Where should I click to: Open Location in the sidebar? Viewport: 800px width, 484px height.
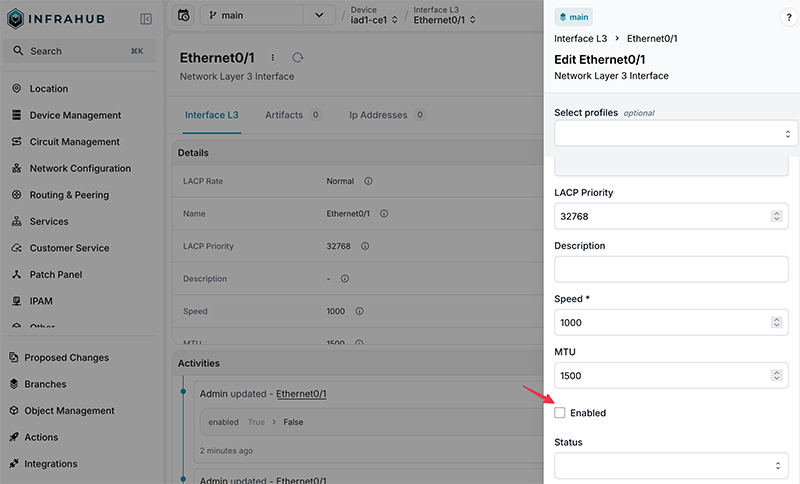pos(48,89)
